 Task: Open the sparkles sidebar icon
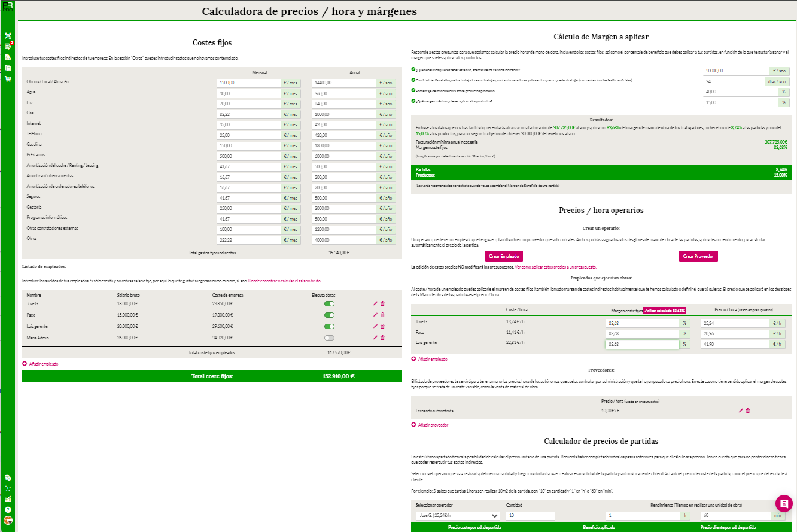click(8, 488)
